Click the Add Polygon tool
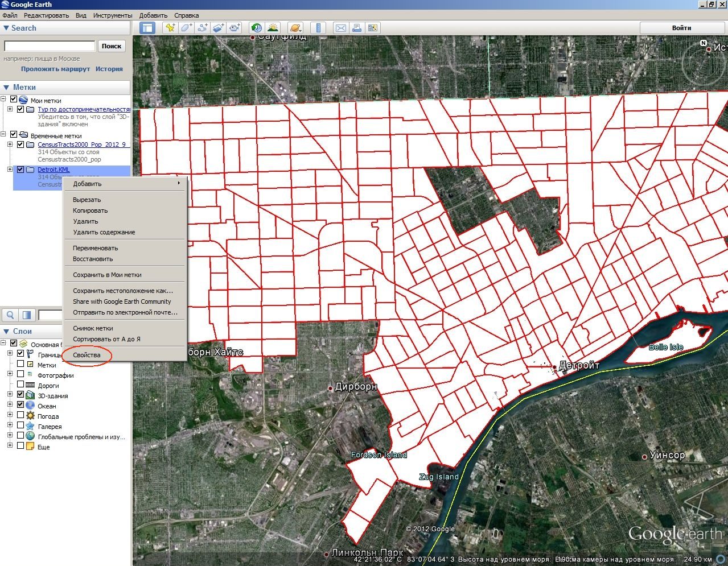This screenshot has height=566, width=728. pos(186,28)
